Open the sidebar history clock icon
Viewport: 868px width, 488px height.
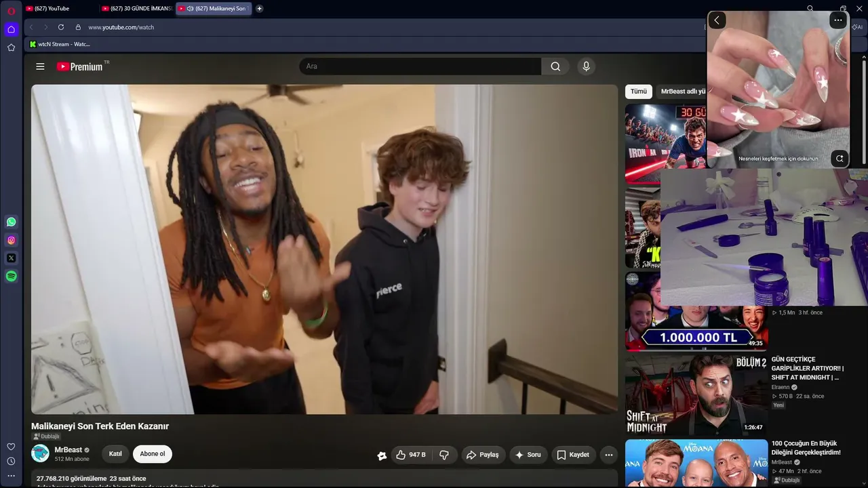[x=11, y=461]
